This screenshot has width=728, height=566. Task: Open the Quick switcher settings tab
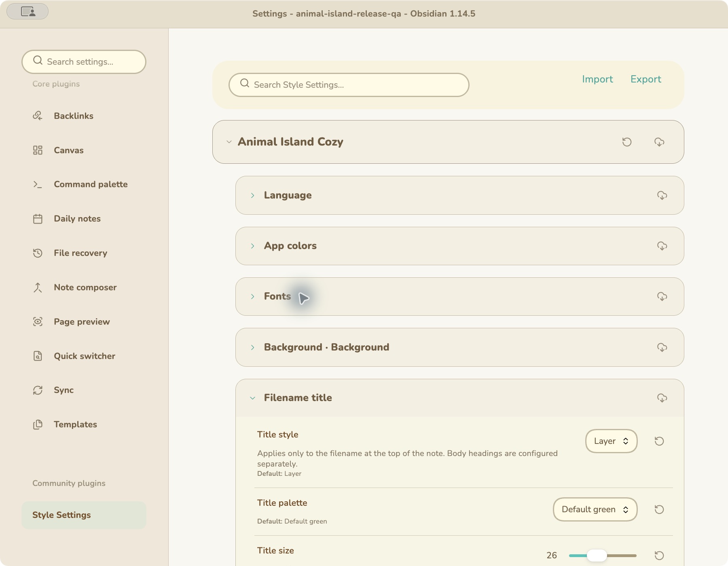[x=84, y=356]
